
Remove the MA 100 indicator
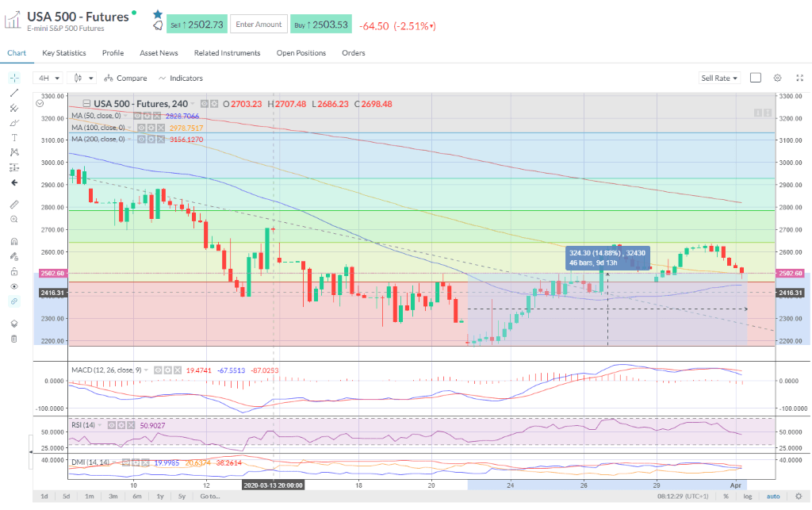tap(160, 128)
